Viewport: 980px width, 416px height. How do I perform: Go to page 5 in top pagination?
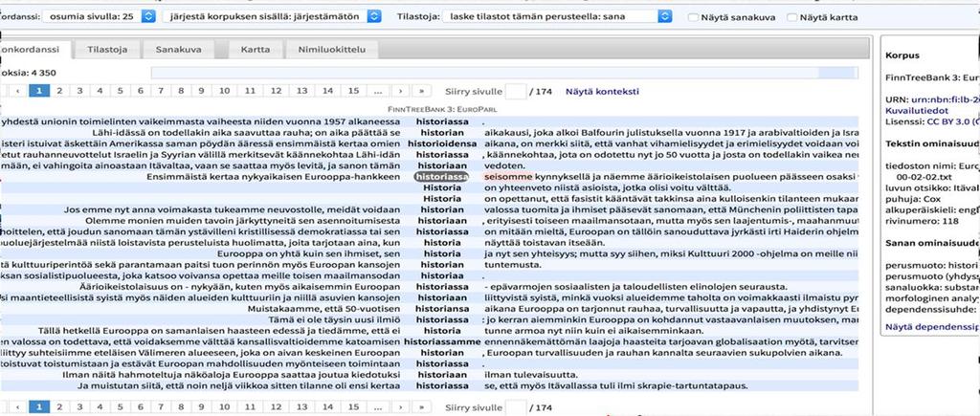click(120, 91)
